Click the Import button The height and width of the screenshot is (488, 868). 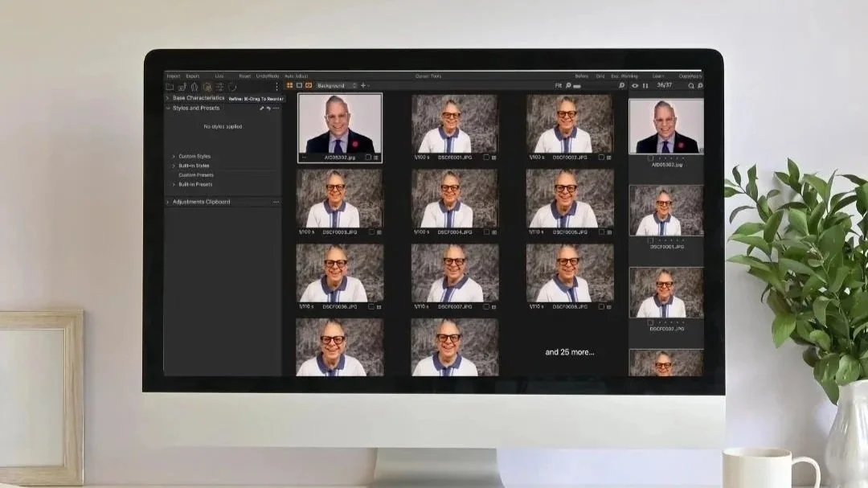point(173,75)
